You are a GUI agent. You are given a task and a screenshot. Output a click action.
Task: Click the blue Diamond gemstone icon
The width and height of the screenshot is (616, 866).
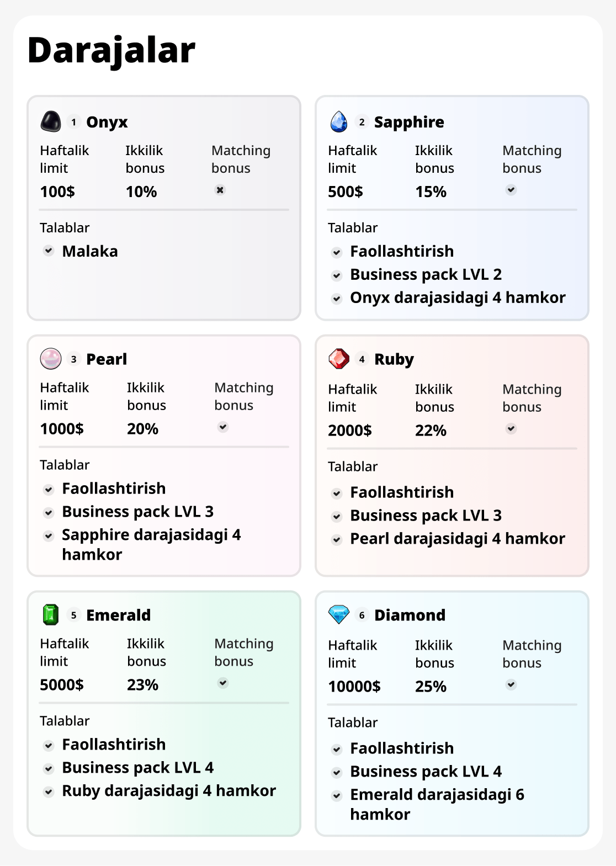339,614
